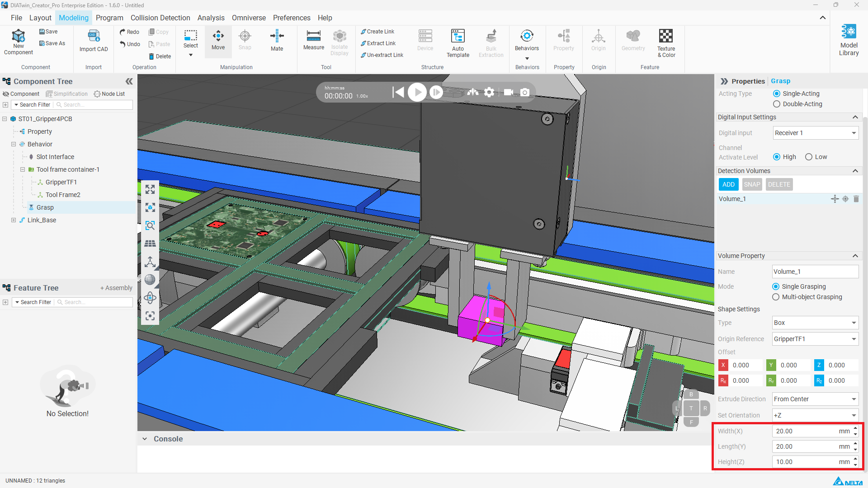Click the shading sphere display icon

coord(150,280)
